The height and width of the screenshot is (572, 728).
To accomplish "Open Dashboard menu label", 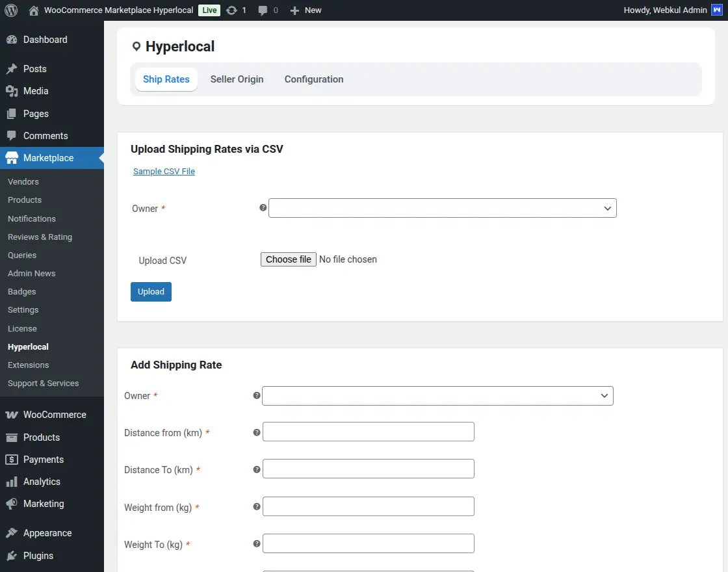I will (45, 40).
